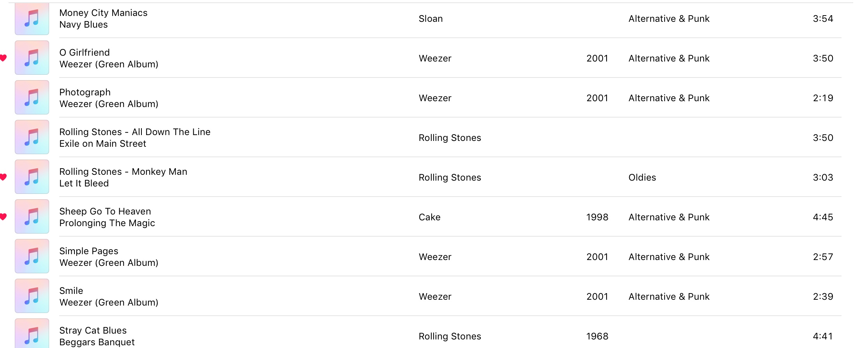Image resolution: width=868 pixels, height=348 pixels.
Task: Select the Photograph track title
Action: (x=85, y=92)
